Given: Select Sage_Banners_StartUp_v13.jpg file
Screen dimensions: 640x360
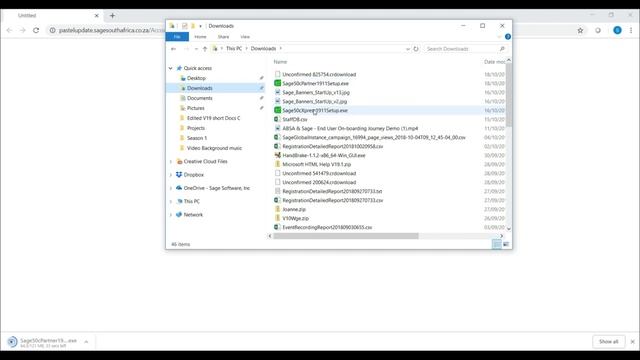Looking at the screenshot, I should pyautogui.click(x=316, y=92).
